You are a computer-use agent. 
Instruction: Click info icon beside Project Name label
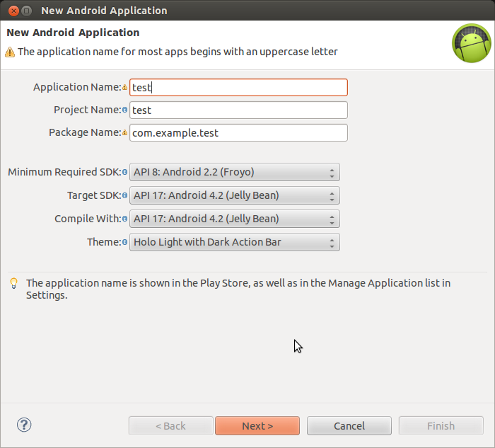pyautogui.click(x=125, y=110)
